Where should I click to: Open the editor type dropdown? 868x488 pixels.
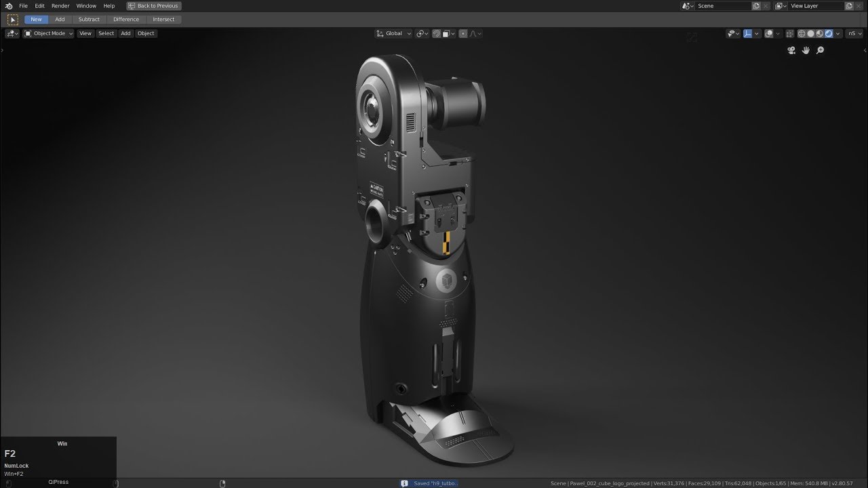12,33
